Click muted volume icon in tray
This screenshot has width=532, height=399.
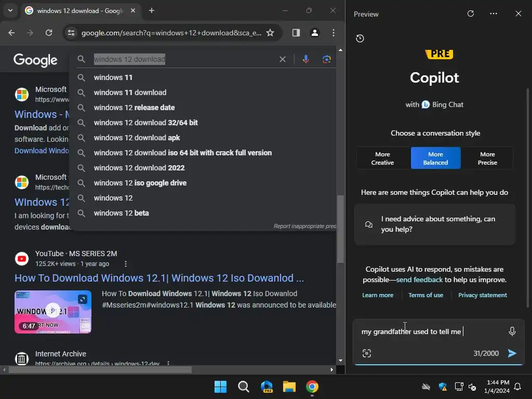[x=472, y=387]
